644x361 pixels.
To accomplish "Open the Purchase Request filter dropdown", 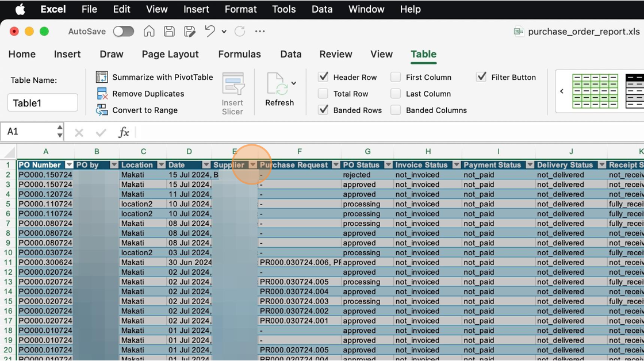I will pos(336,164).
